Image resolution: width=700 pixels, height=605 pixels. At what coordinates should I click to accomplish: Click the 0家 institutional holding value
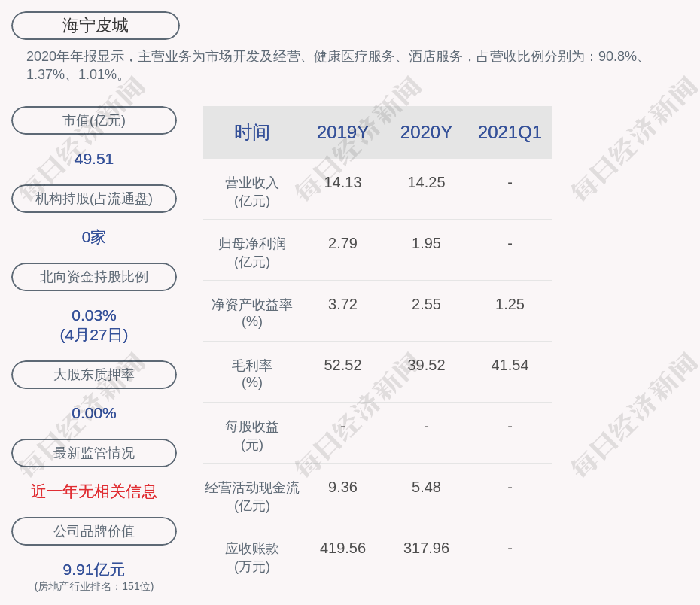tap(94, 237)
